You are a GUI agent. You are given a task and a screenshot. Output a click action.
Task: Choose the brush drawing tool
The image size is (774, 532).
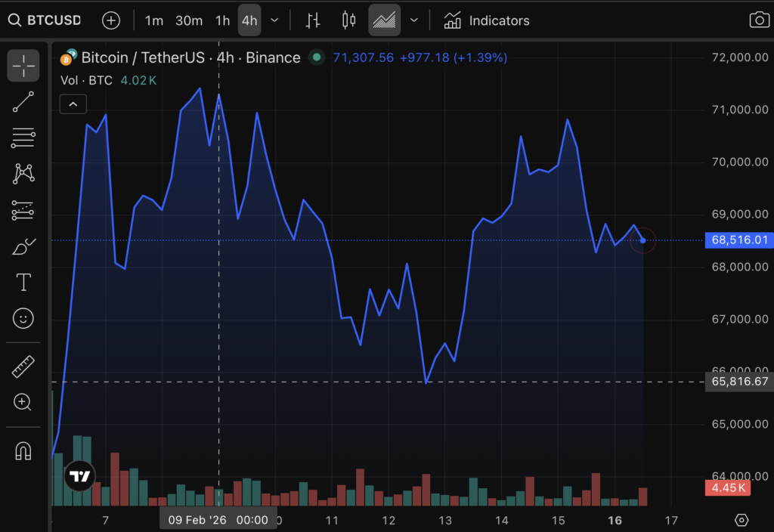[x=23, y=246]
